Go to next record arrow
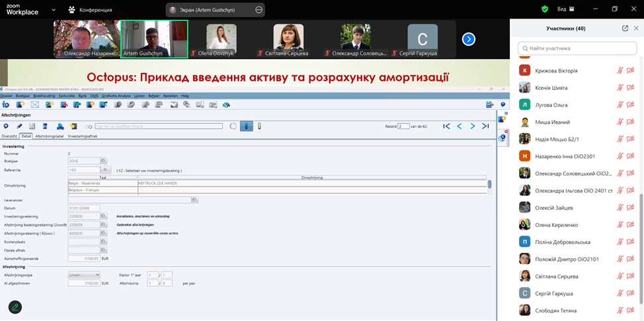The image size is (644, 321). point(473,126)
